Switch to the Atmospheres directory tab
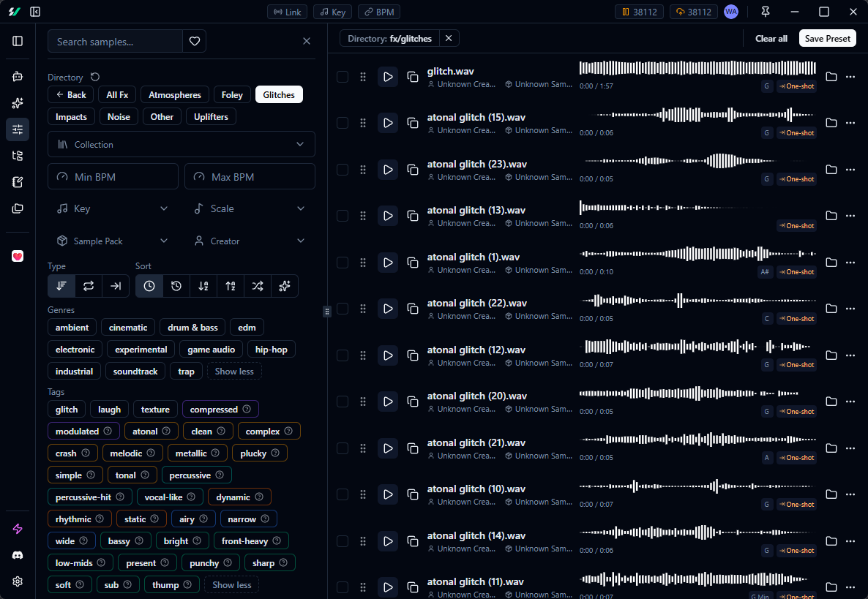This screenshot has width=868, height=599. coord(174,94)
